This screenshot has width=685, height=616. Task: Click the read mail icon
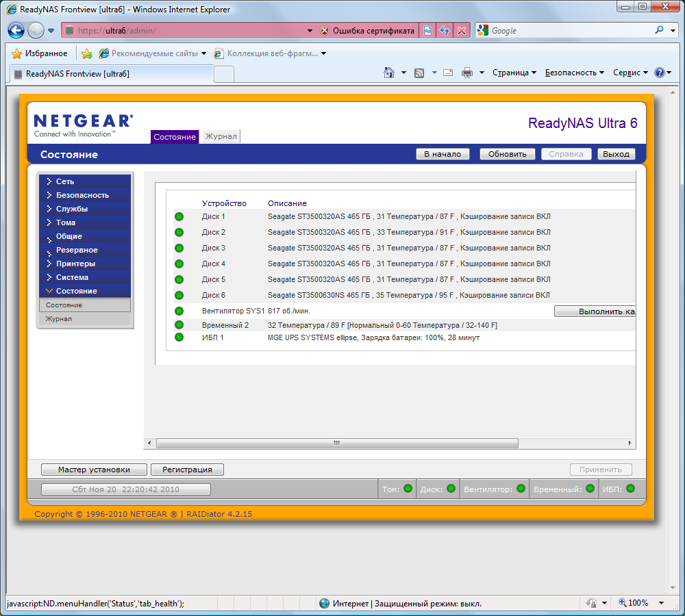coord(448,73)
